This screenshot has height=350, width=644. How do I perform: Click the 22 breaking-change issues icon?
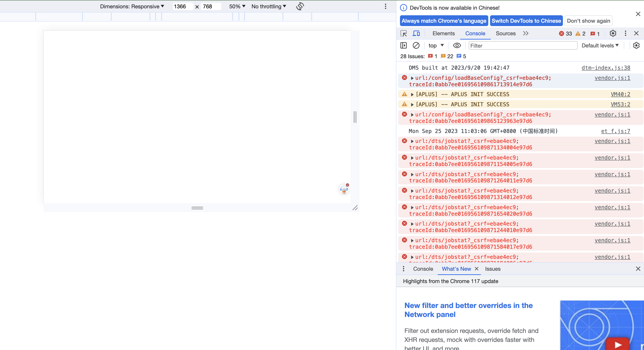443,56
